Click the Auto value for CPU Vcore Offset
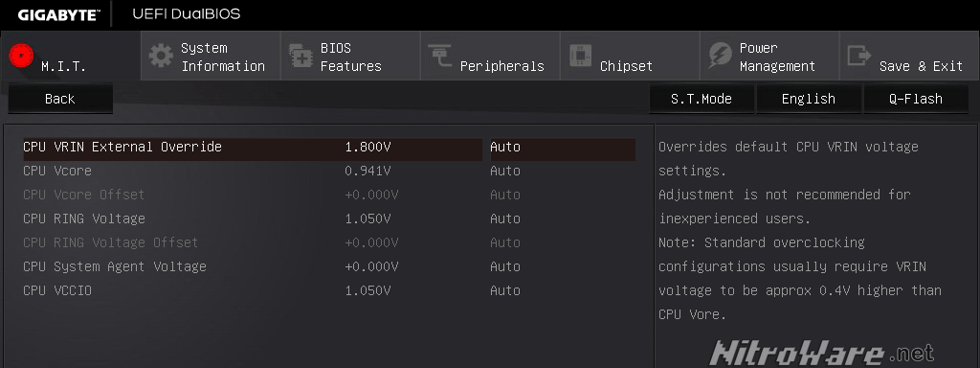This screenshot has height=368, width=980. (505, 195)
